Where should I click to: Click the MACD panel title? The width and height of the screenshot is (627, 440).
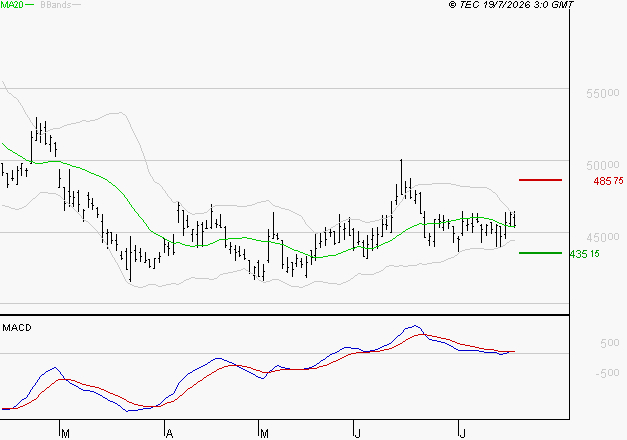pyautogui.click(x=17, y=328)
